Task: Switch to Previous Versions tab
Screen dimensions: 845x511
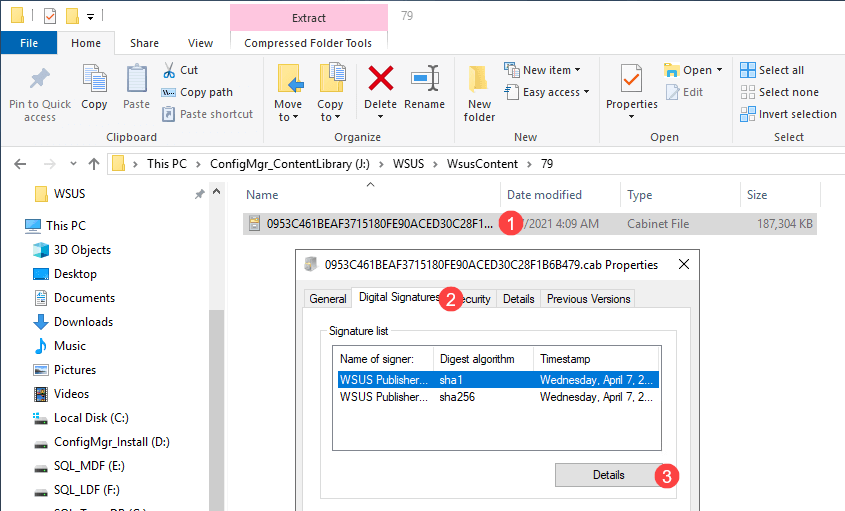Action: coord(588,299)
